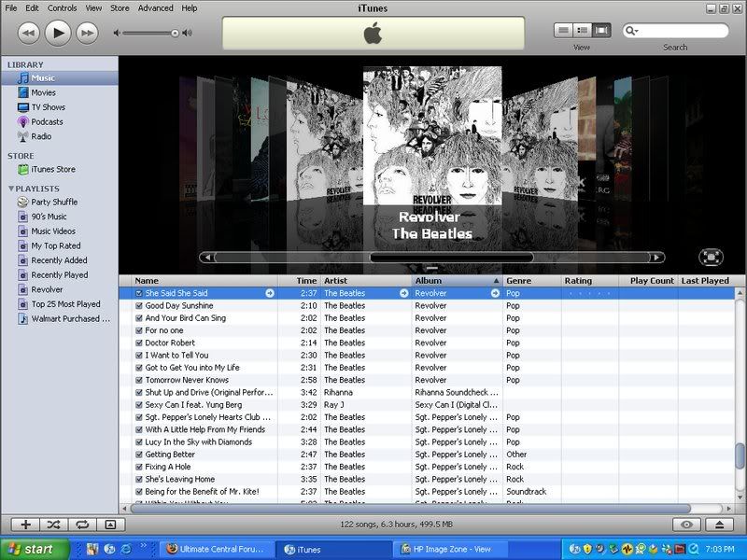The width and height of the screenshot is (747, 560).
Task: Click the Cover Flow scroll right arrow
Action: tap(657, 258)
